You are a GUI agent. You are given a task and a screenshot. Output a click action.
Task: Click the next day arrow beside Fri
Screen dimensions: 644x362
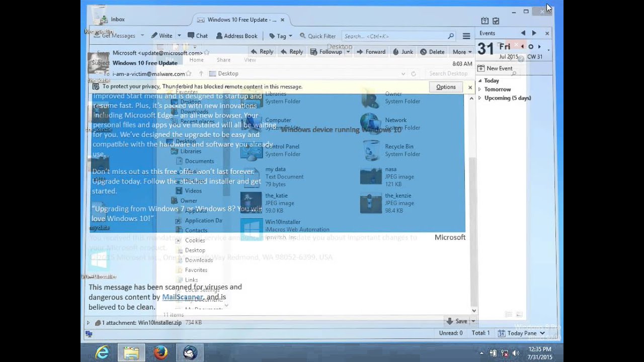click(x=540, y=47)
